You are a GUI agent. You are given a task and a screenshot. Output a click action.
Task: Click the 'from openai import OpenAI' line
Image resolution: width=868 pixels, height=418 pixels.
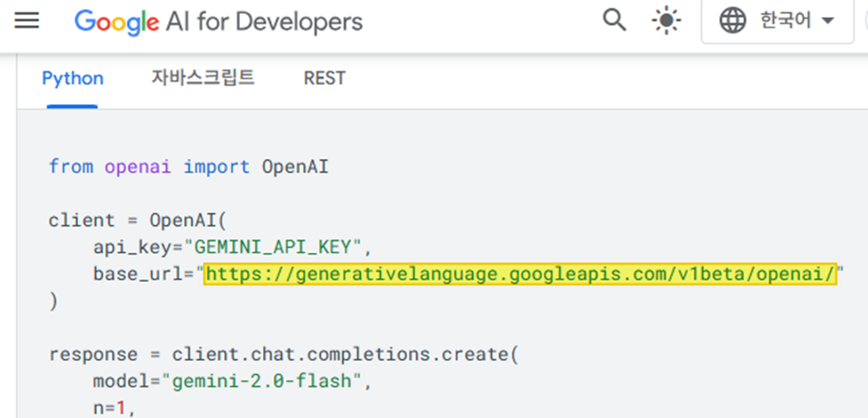pos(188,166)
